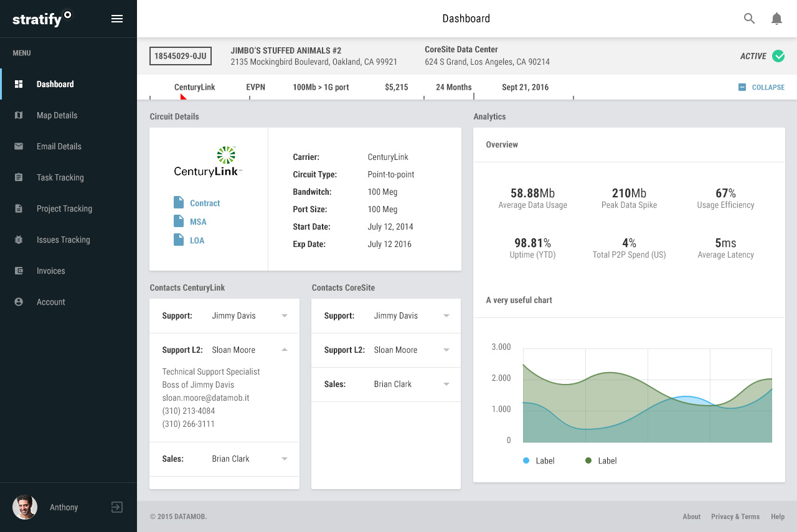Open Email Details menu item
Viewport: 797px width, 532px height.
tap(68, 146)
